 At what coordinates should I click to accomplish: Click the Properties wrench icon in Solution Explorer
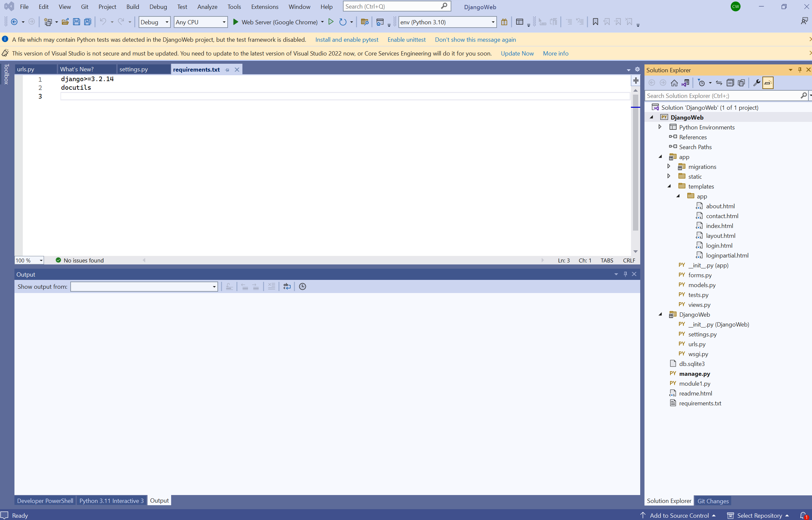pyautogui.click(x=756, y=83)
